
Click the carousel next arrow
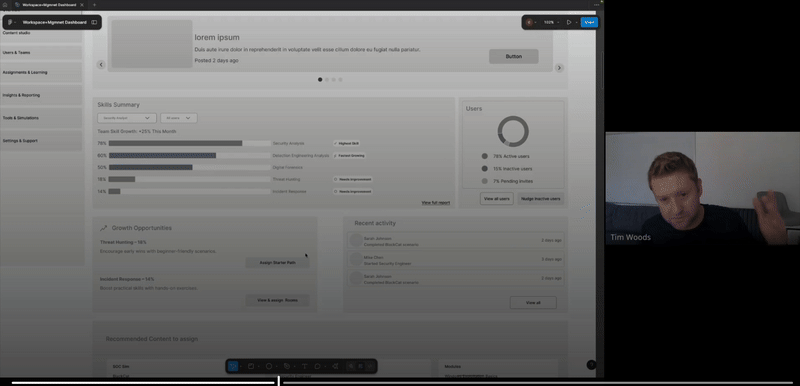[x=559, y=68]
